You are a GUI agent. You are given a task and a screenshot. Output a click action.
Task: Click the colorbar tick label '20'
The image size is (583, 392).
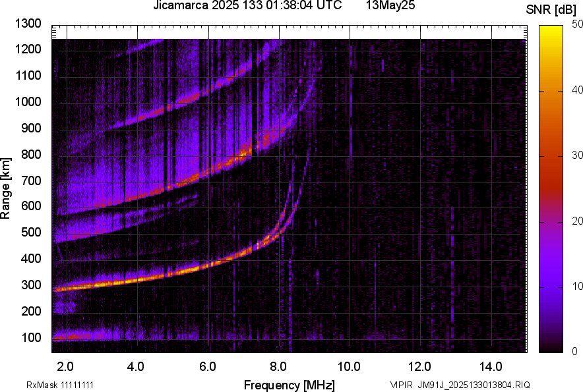click(577, 221)
